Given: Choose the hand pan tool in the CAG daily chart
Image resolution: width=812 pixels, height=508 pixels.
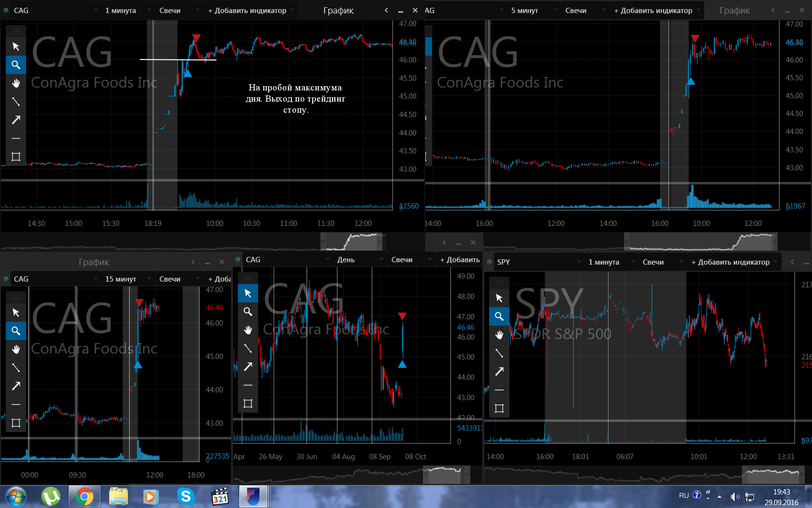Looking at the screenshot, I should (248, 330).
